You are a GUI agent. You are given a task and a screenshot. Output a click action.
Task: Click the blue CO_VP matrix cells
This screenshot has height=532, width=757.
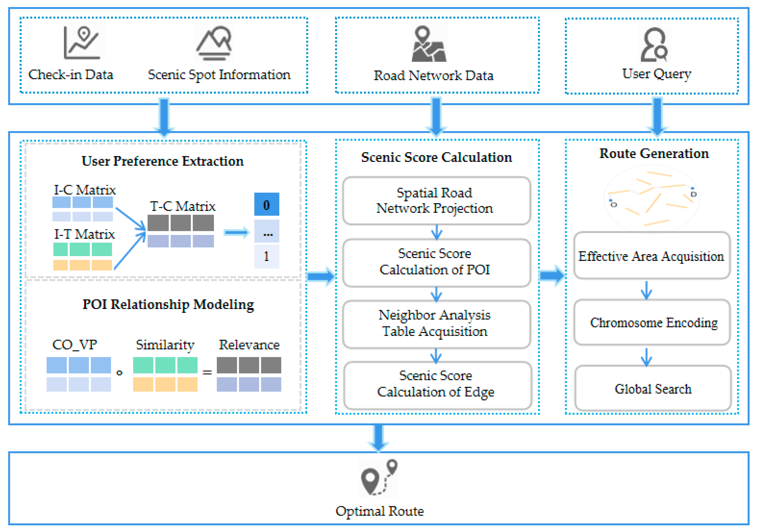[x=78, y=365]
